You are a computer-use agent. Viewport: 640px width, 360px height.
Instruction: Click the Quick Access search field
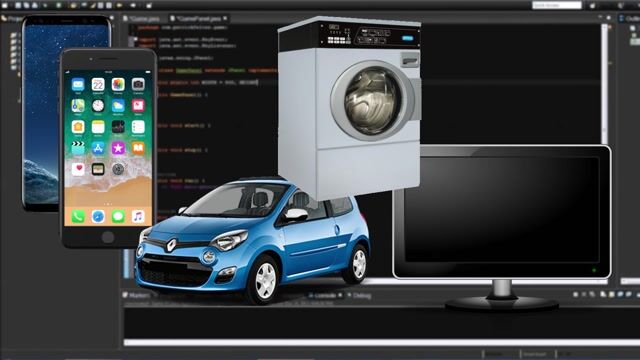pos(557,5)
